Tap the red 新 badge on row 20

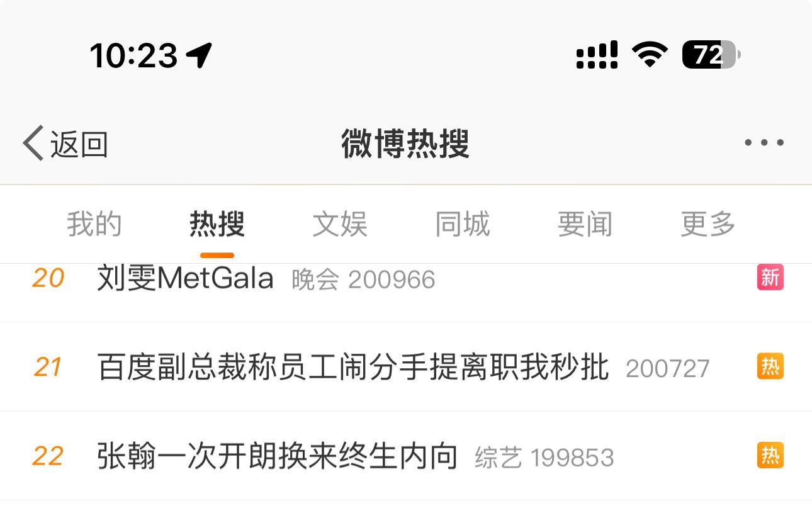point(770,277)
